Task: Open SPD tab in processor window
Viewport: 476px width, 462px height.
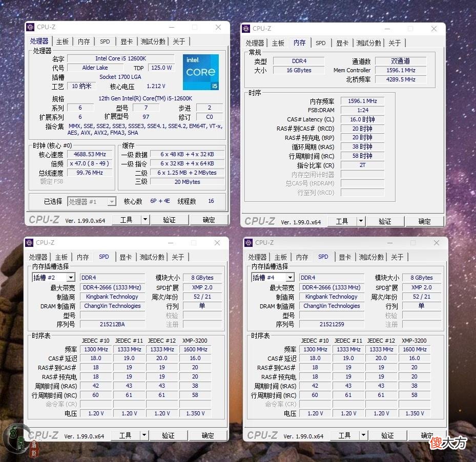Action: click(x=105, y=41)
